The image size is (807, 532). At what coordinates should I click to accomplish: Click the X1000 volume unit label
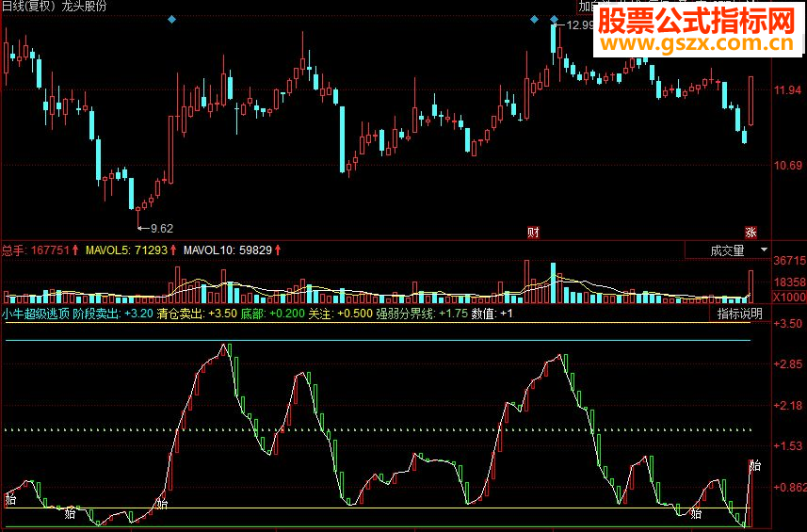790,297
